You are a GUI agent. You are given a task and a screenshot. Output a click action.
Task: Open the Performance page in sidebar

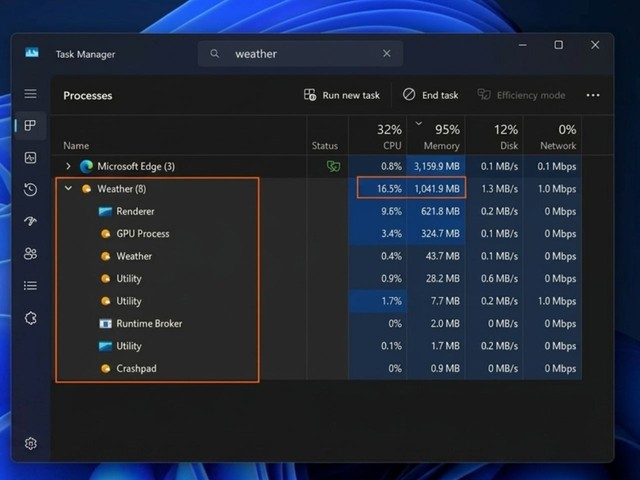click(x=30, y=158)
